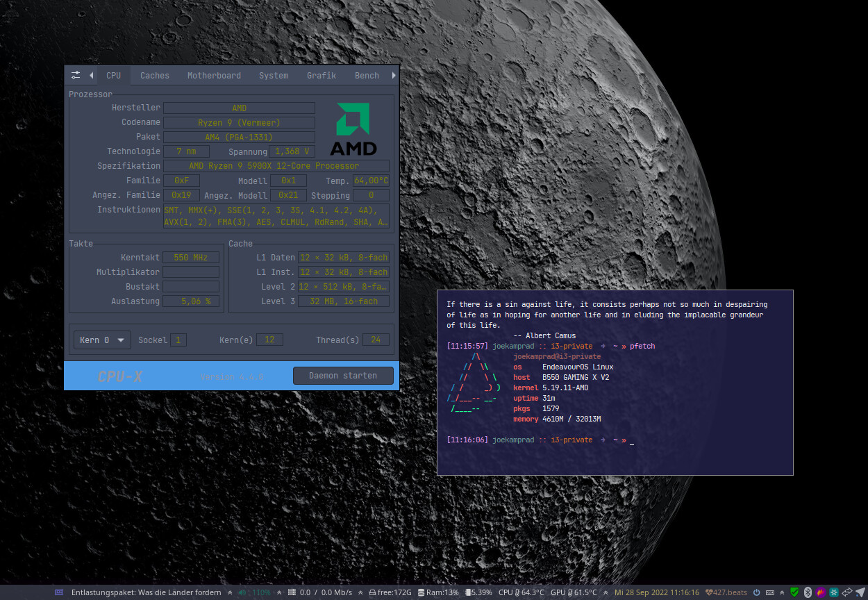This screenshot has width=868, height=600.
Task: Click the free:172G disk indicator
Action: (x=390, y=592)
